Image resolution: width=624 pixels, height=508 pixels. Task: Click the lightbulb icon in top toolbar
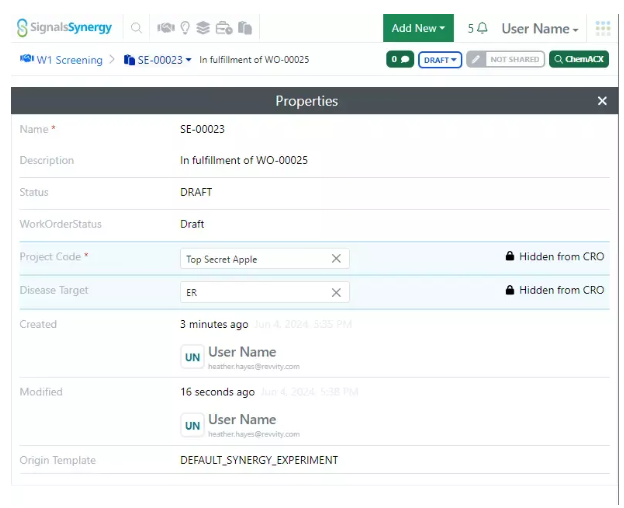coord(184,28)
